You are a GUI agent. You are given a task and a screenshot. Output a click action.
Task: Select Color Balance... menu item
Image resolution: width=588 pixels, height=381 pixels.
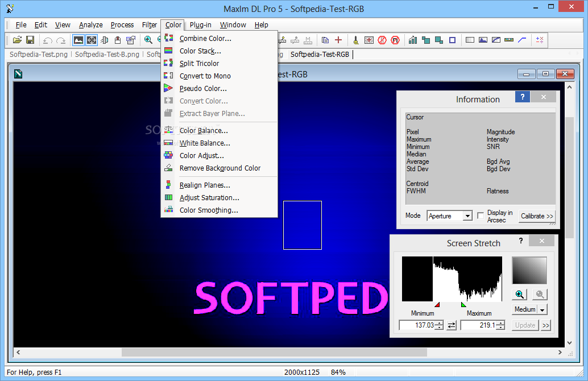tap(220, 130)
